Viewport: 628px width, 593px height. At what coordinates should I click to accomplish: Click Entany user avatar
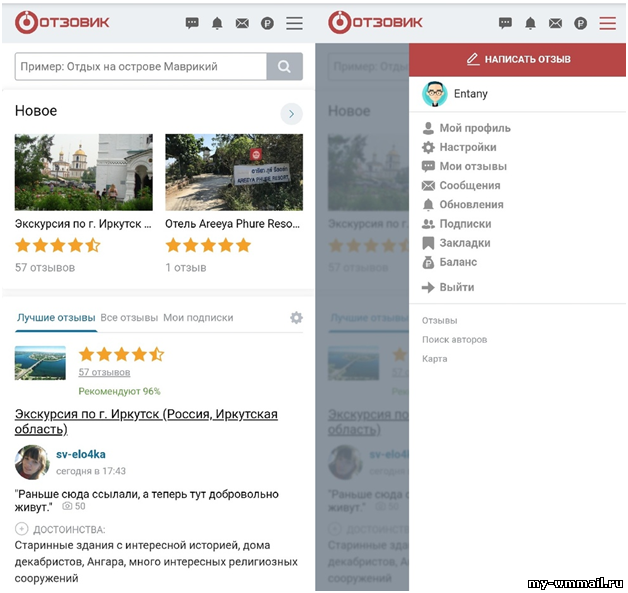(x=435, y=94)
